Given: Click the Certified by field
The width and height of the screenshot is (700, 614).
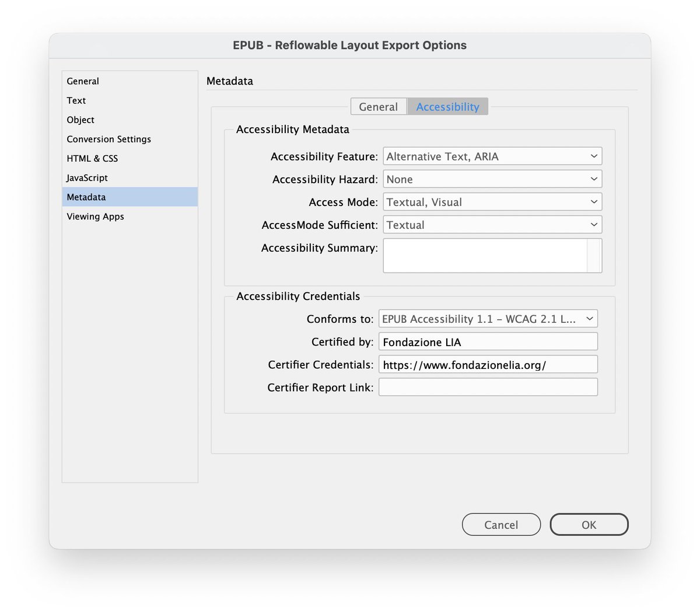Looking at the screenshot, I should pos(488,341).
